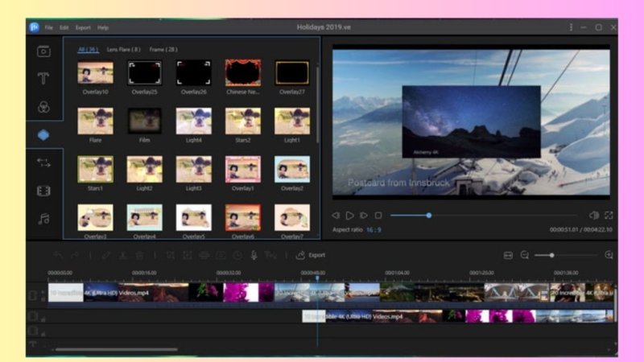Click the overlay library vertical scrollbar
The image size is (644, 362).
click(x=317, y=105)
